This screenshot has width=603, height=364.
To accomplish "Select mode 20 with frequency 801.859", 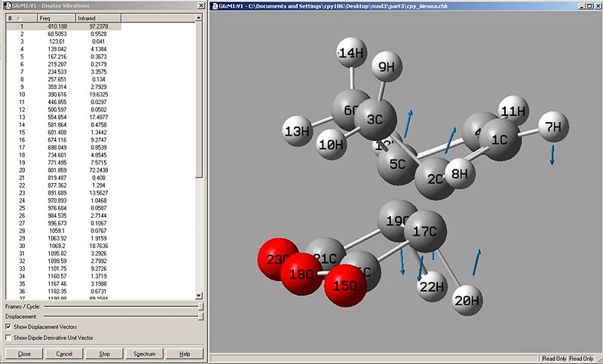I will (x=63, y=170).
